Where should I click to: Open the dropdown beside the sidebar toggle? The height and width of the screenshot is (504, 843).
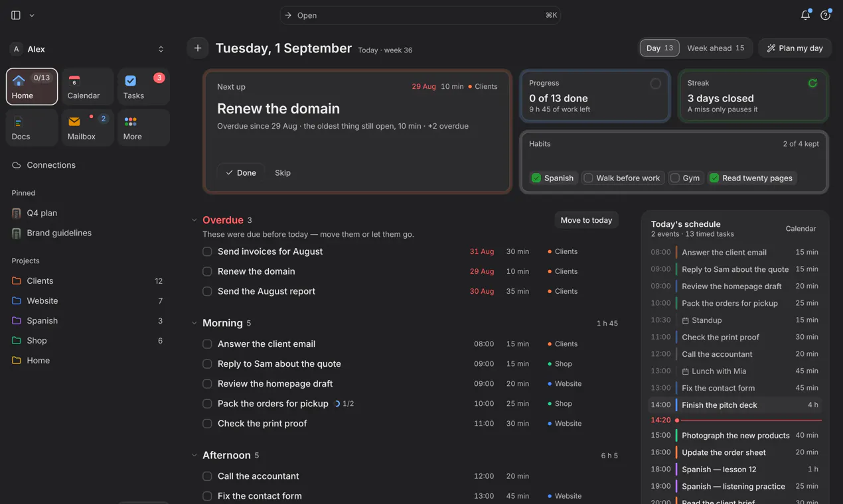(32, 15)
